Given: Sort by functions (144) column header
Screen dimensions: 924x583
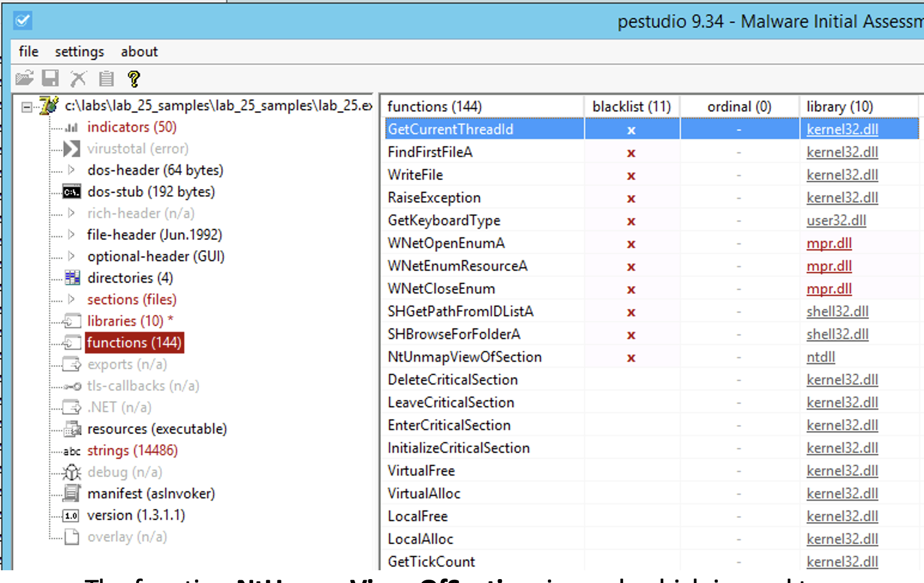Looking at the screenshot, I should tap(482, 106).
